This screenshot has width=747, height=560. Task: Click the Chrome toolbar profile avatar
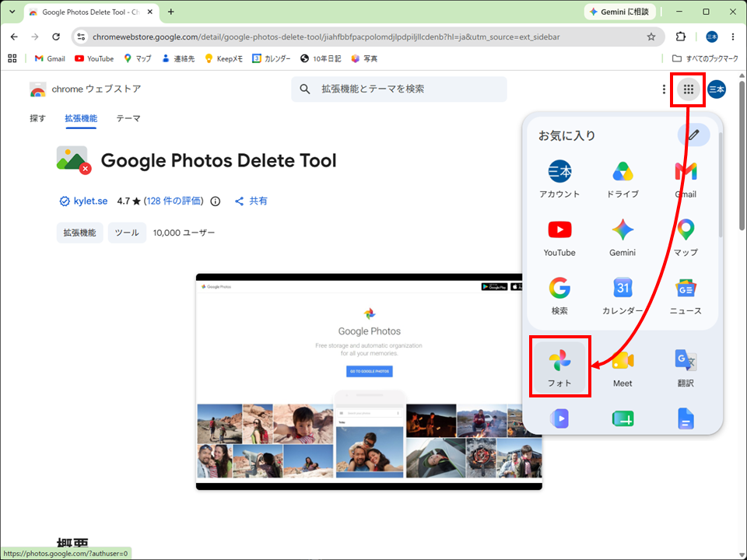pos(712,37)
